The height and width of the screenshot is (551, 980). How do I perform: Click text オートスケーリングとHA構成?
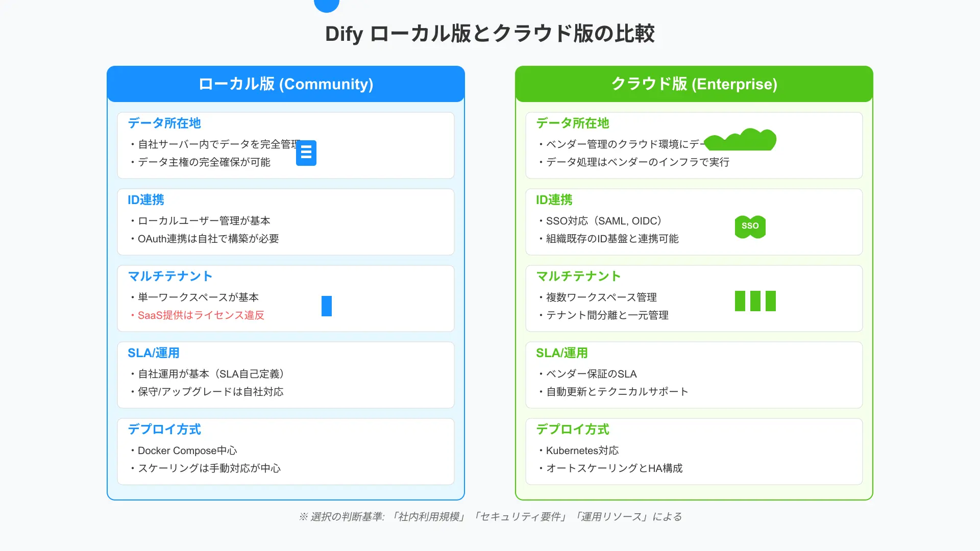[x=610, y=468]
